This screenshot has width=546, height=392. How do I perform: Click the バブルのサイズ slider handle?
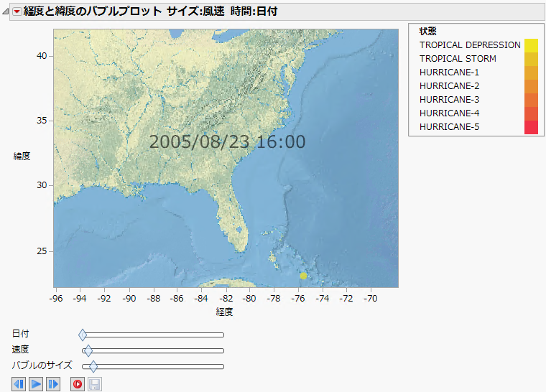(x=93, y=366)
